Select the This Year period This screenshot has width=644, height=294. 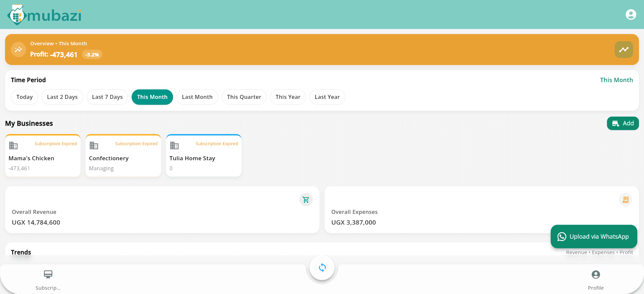point(288,97)
